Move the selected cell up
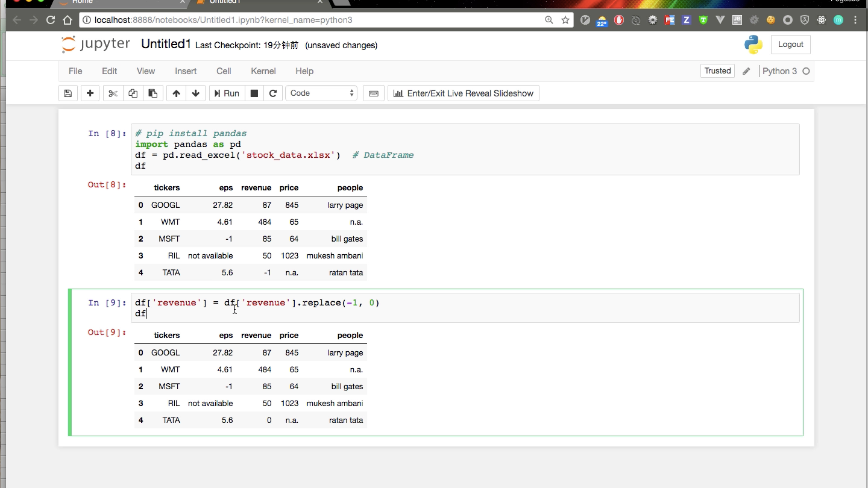The width and height of the screenshot is (868, 488). [176, 93]
